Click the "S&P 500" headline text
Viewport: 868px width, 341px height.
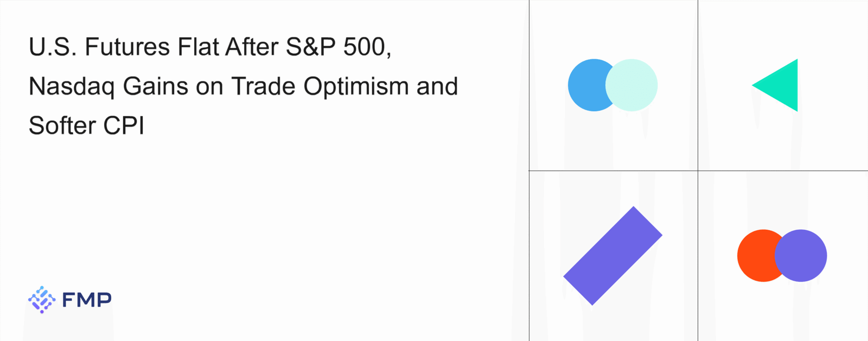tap(336, 47)
